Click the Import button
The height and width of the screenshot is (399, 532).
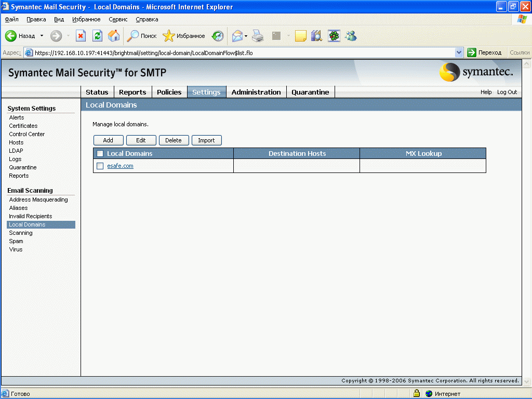[206, 140]
